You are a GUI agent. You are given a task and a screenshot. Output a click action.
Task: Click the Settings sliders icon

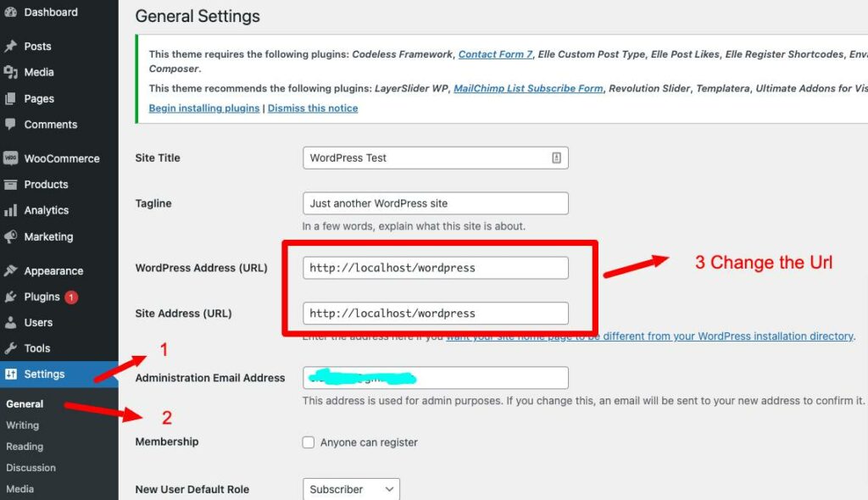coord(10,374)
